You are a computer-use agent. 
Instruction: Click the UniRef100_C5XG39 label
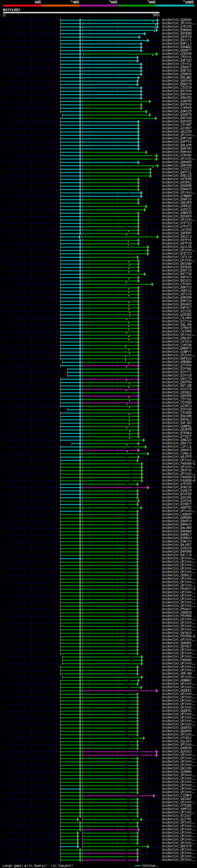pos(177,88)
